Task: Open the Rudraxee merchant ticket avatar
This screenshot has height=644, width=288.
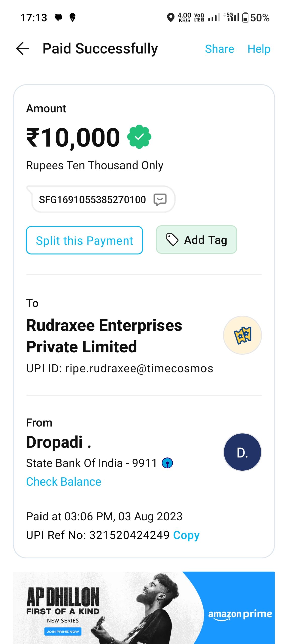Action: (242, 335)
